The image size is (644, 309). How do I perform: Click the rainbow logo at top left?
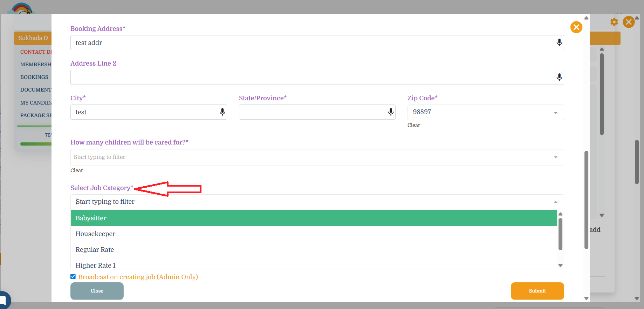click(x=22, y=9)
